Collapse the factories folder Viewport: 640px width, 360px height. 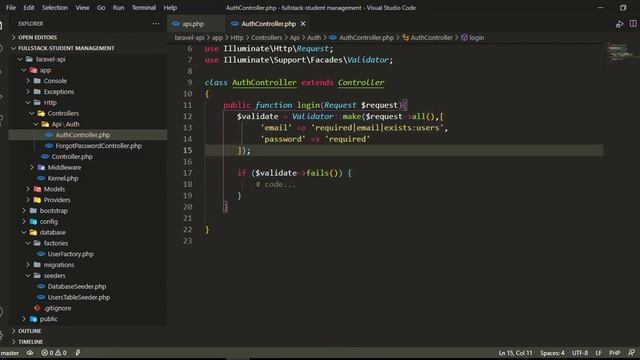[x=56, y=243]
